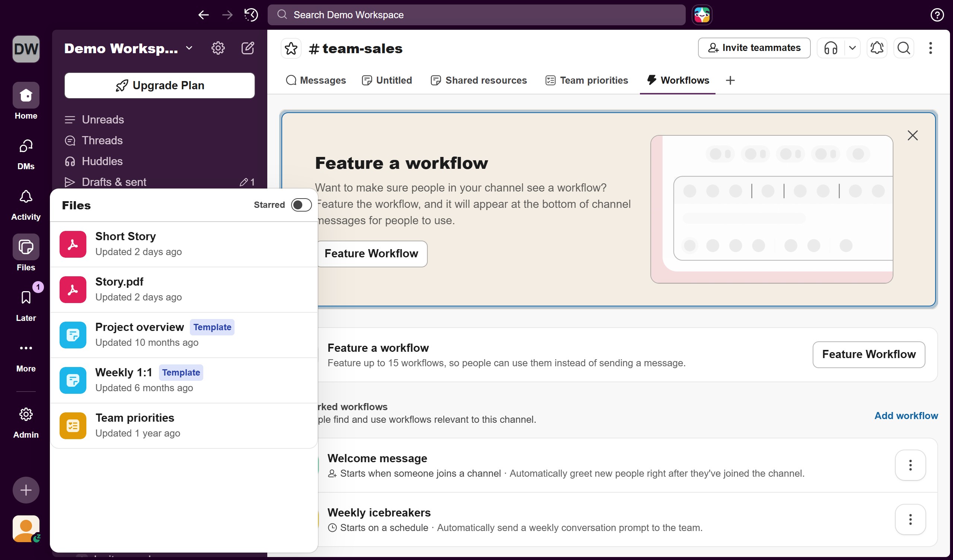Screen dimensions: 953x560
Task: Click the Add workflow link
Action: pyautogui.click(x=906, y=415)
